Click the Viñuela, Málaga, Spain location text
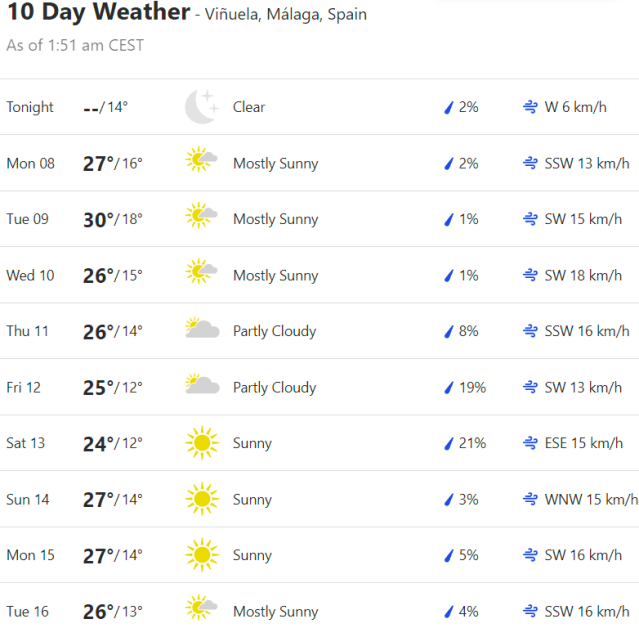The image size is (639, 628). tap(286, 15)
